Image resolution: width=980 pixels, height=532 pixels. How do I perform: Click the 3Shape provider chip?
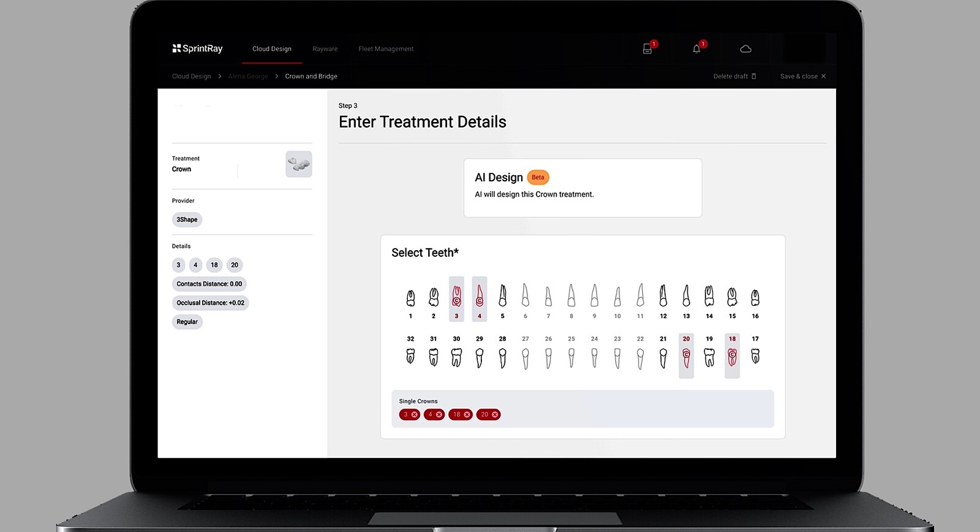tap(187, 219)
